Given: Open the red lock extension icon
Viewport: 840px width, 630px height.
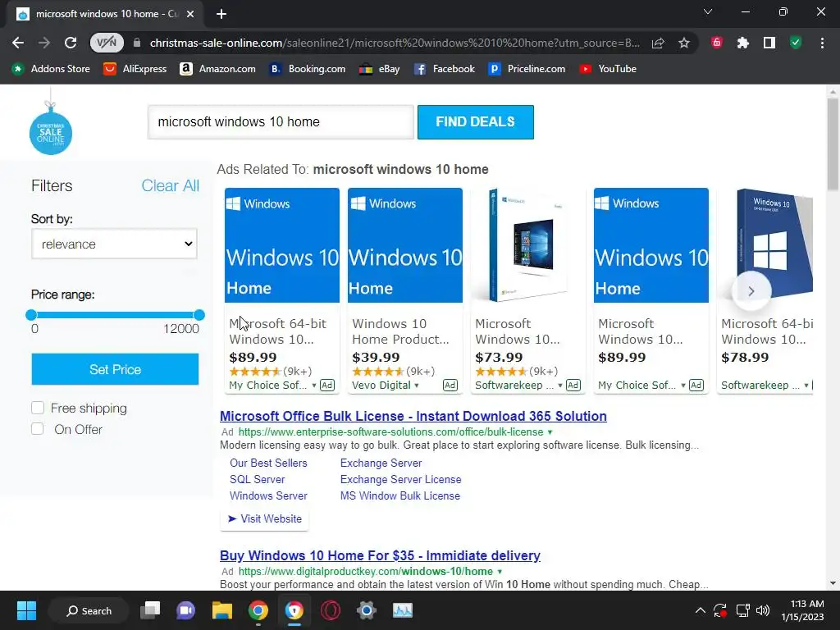Looking at the screenshot, I should click(x=717, y=43).
